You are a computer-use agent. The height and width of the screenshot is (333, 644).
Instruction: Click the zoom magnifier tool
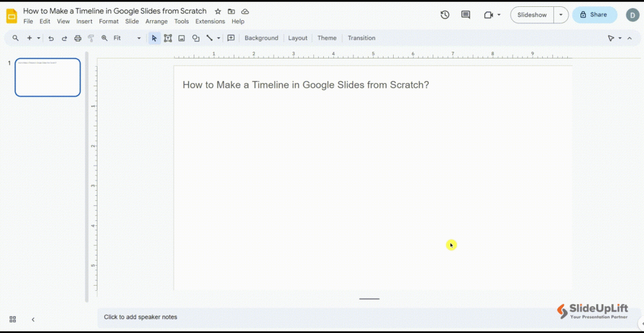(104, 38)
